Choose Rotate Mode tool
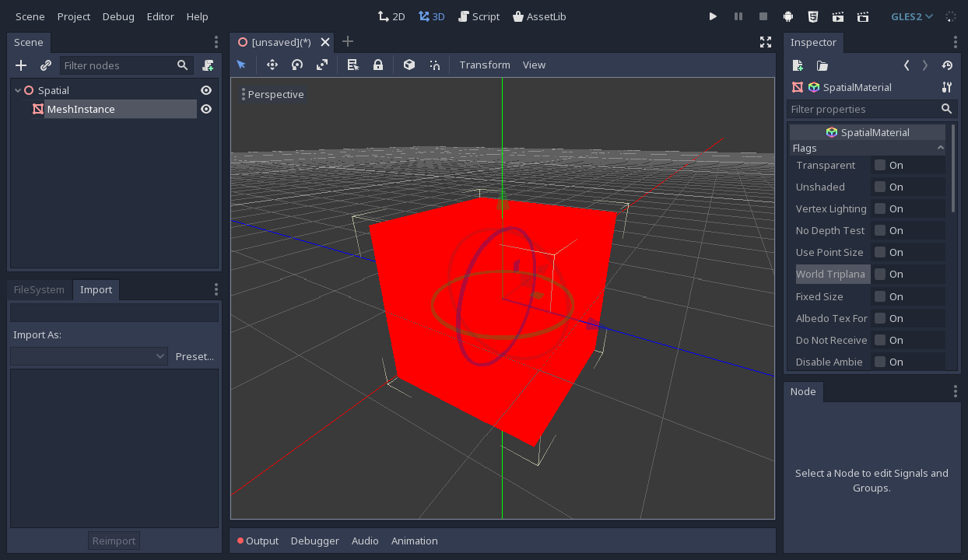968x560 pixels. click(x=297, y=65)
